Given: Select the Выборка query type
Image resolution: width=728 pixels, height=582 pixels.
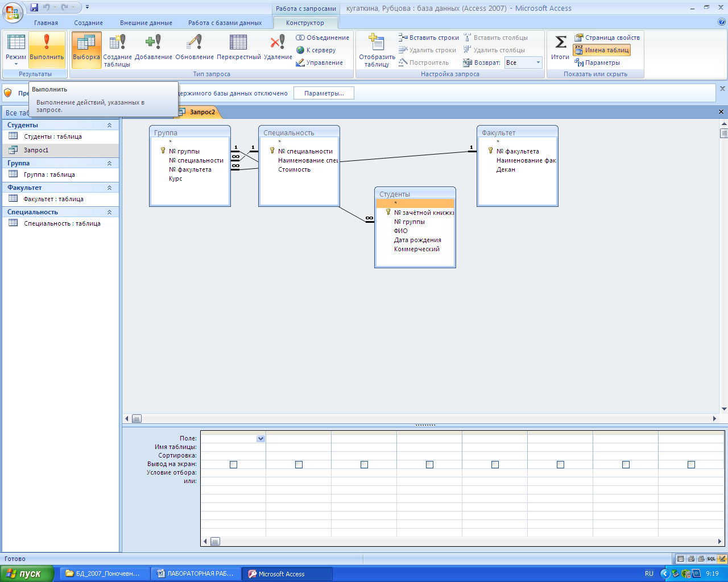Looking at the screenshot, I should point(86,49).
